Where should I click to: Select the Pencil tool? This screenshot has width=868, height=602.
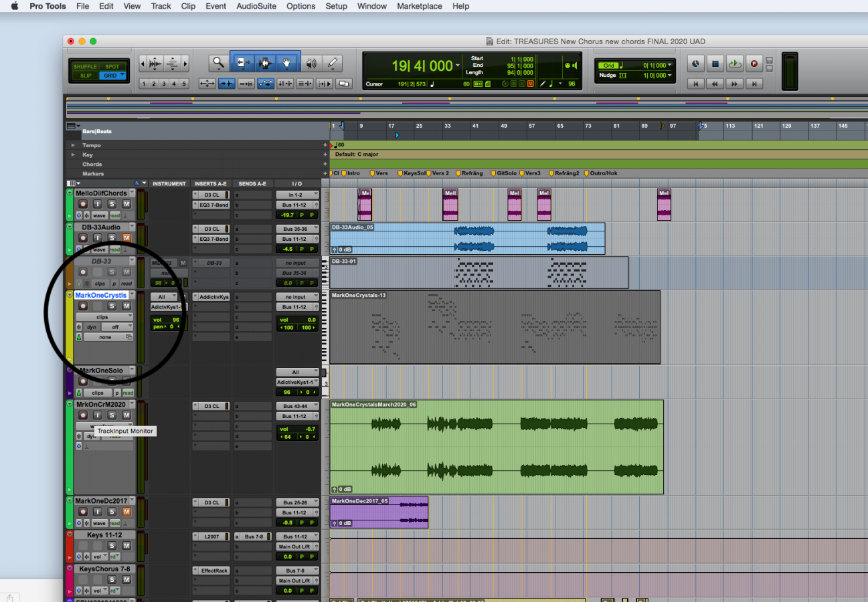(332, 64)
